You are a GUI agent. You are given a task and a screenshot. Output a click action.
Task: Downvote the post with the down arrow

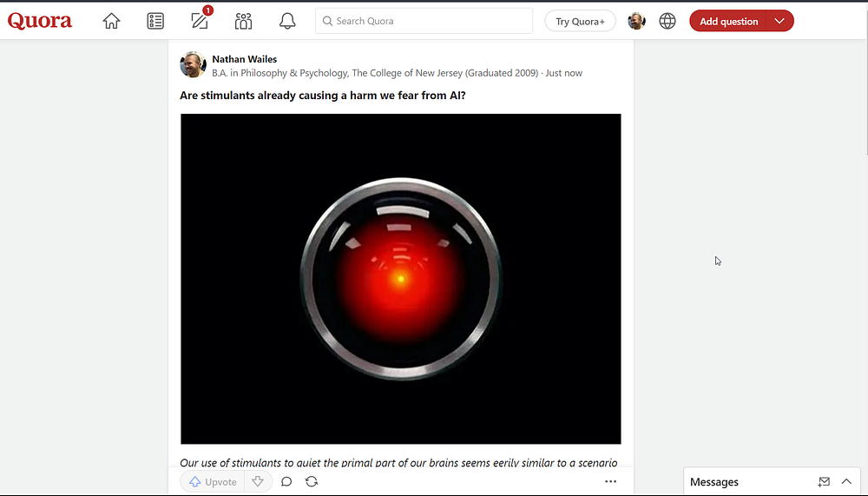point(258,481)
